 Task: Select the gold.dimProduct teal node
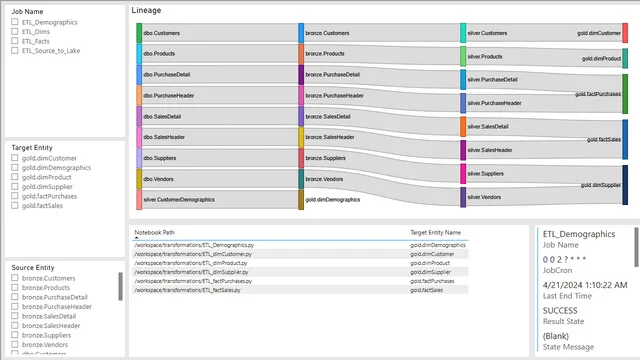(x=625, y=58)
